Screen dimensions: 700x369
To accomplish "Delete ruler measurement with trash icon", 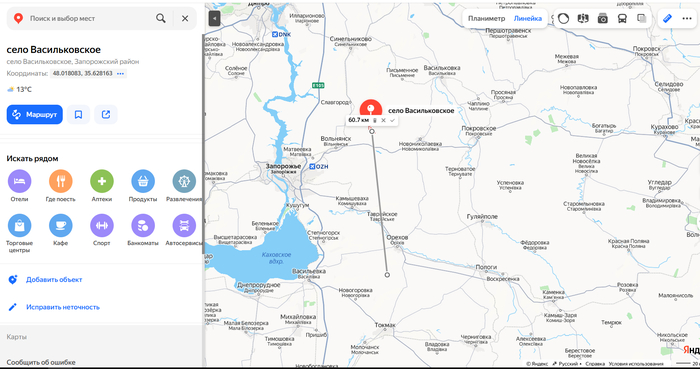I will click(x=375, y=120).
